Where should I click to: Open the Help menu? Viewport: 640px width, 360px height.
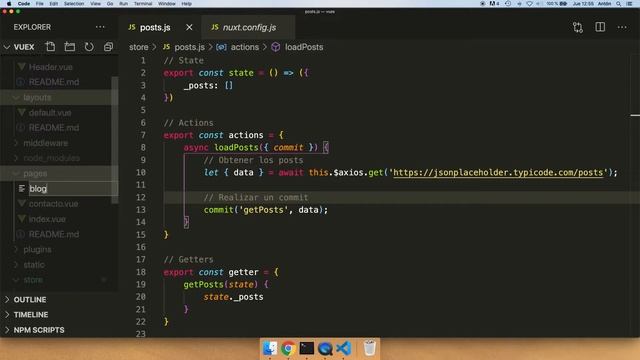point(187,4)
